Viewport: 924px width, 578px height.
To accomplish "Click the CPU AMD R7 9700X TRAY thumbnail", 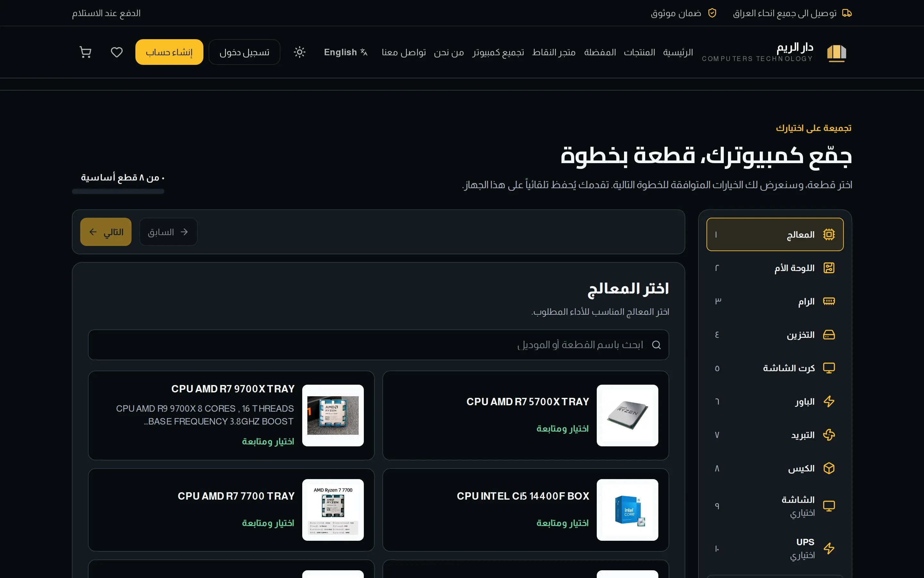I will tap(333, 416).
